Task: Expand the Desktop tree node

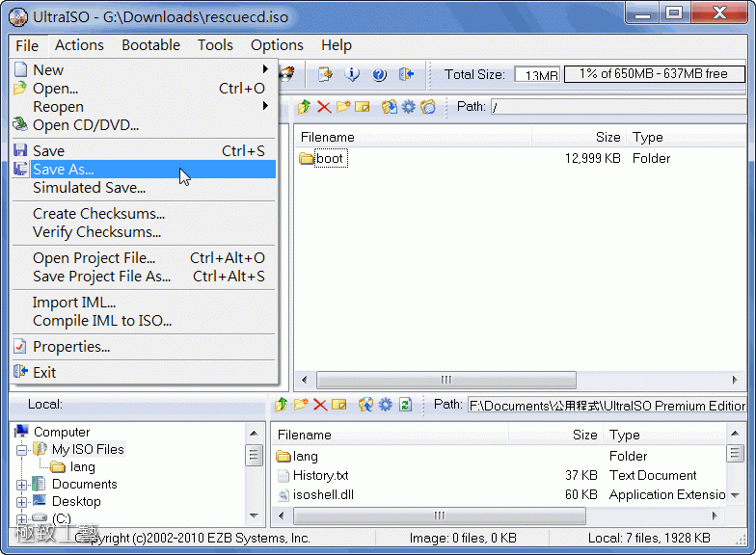Action: 21,502
